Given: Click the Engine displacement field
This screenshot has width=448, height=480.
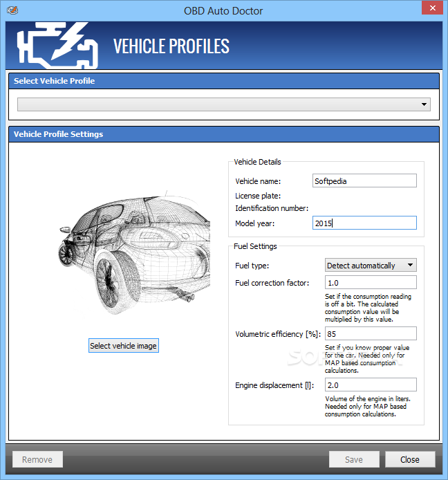Looking at the screenshot, I should 371,385.
